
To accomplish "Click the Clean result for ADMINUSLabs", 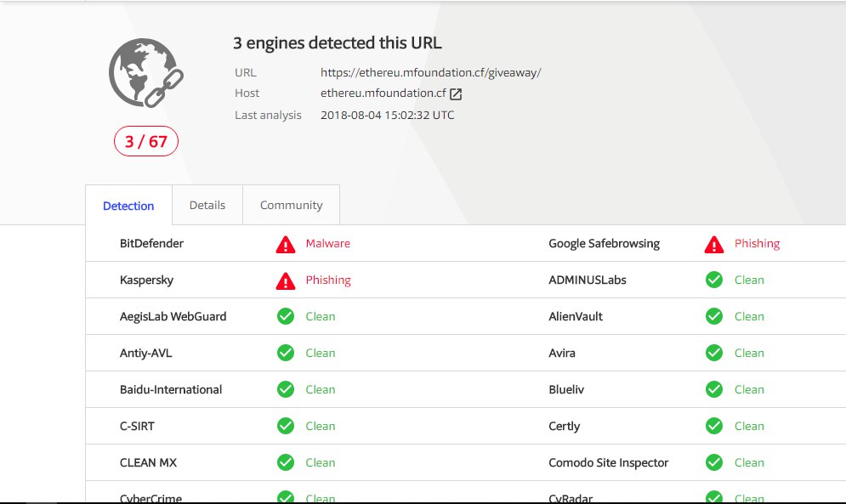I will [749, 280].
